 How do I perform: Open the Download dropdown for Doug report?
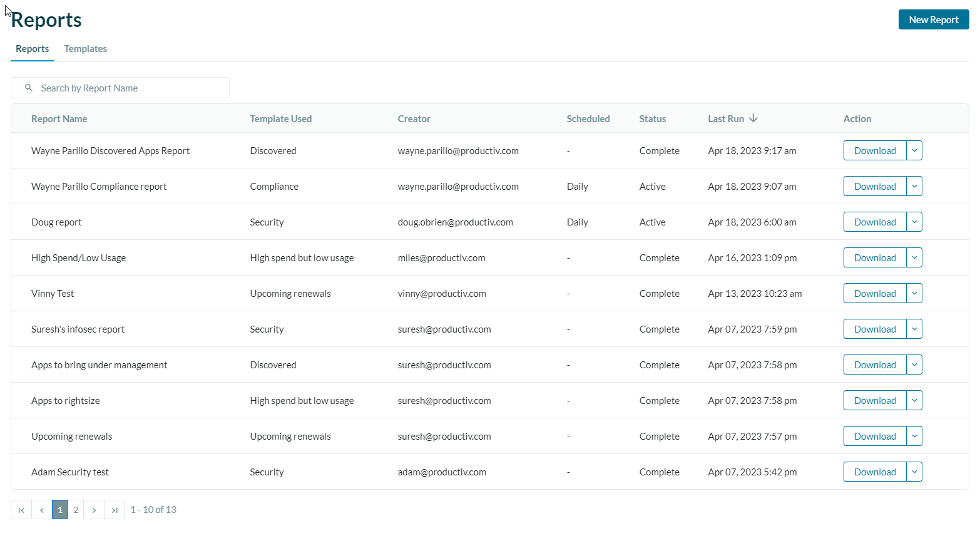click(914, 222)
